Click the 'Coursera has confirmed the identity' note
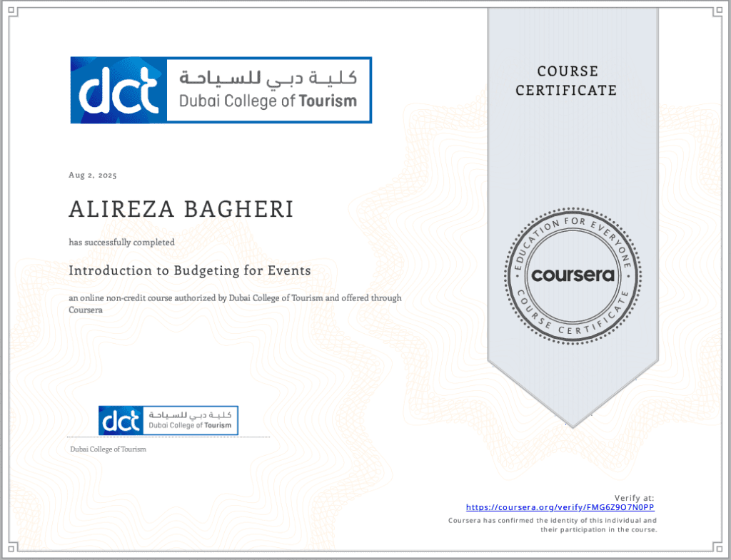Image resolution: width=731 pixels, height=560 pixels. (553, 525)
